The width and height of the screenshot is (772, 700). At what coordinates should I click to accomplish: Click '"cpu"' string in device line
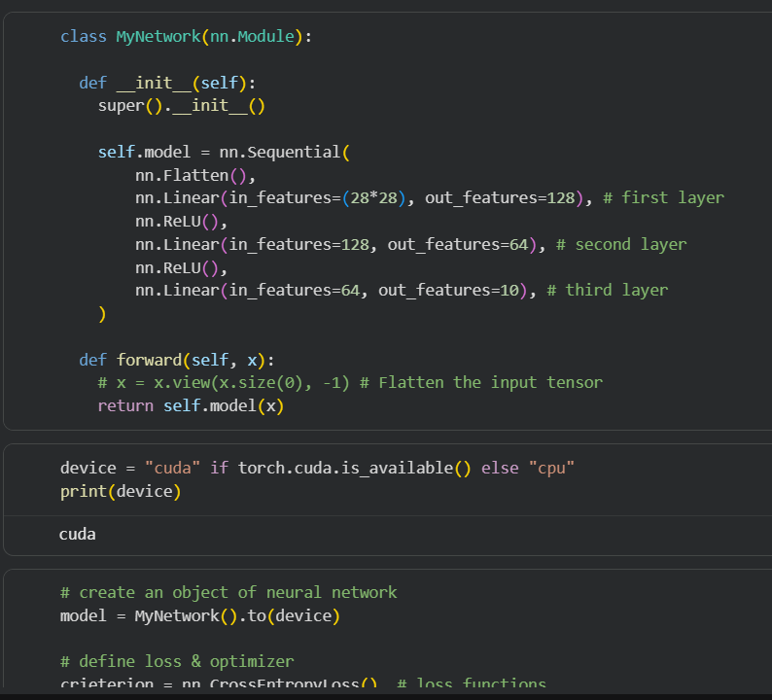click(551, 468)
